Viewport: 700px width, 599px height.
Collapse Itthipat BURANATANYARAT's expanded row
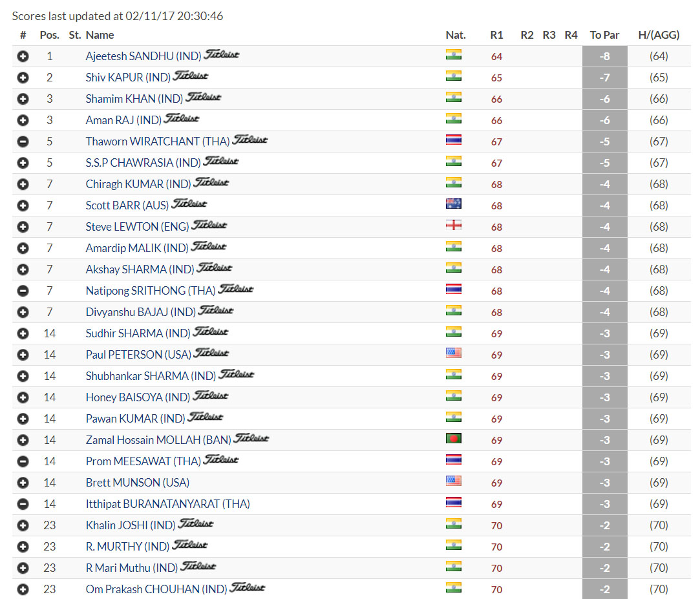[23, 505]
